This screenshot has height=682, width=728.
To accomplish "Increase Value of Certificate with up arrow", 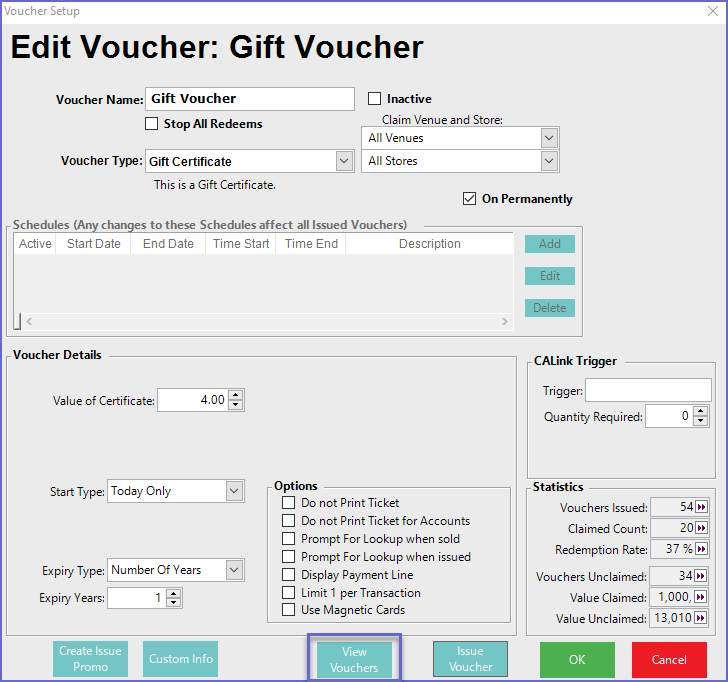I will 235,395.
